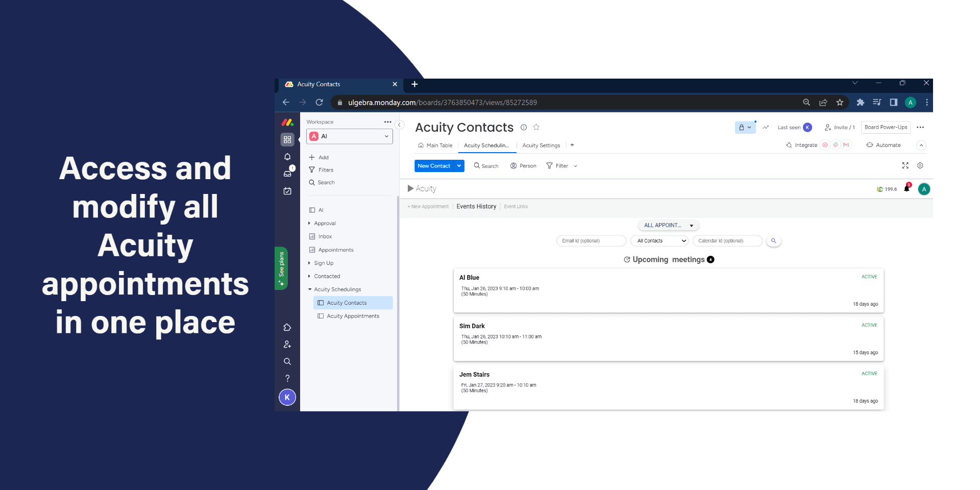Open workspace three-dots menu
This screenshot has width=980, height=490.
click(387, 122)
